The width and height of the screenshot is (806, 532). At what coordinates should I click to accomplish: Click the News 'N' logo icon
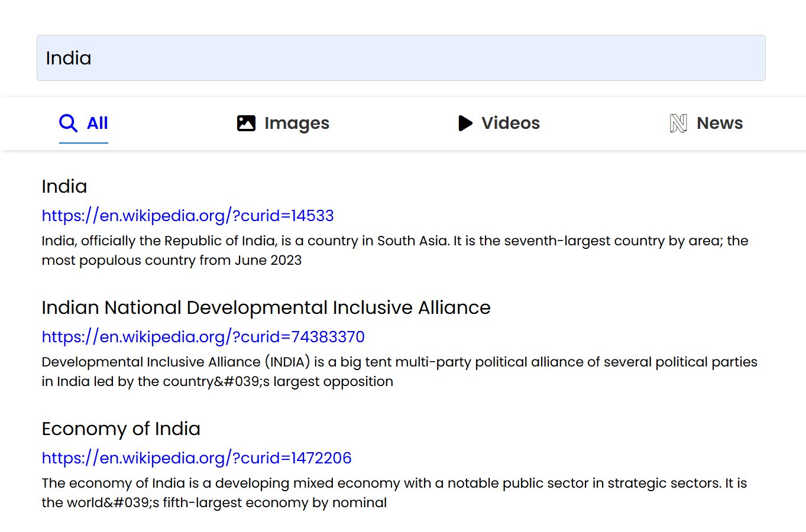(678, 123)
